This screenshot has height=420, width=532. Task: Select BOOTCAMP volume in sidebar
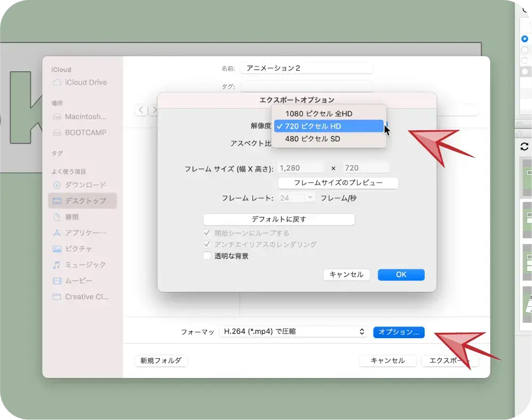[x=85, y=132]
